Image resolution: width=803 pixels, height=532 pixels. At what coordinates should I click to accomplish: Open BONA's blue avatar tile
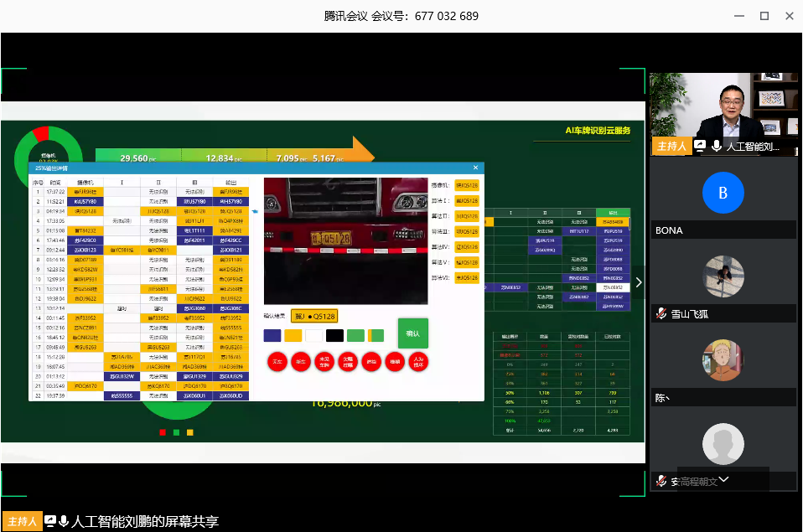(x=723, y=193)
